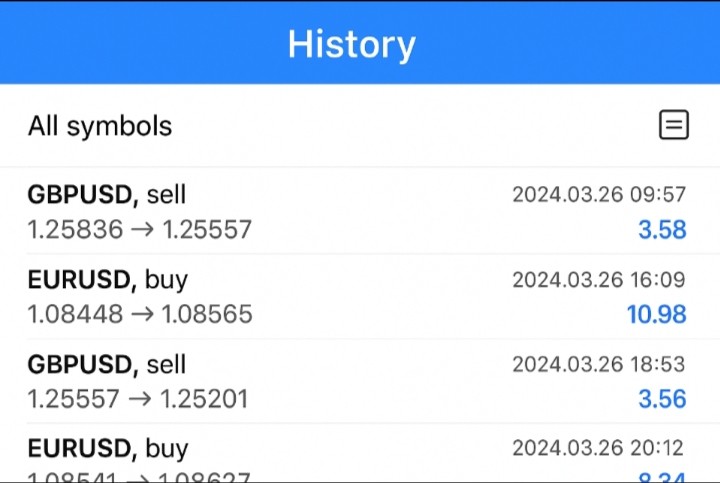
Task: Click the partially visible price range at bottom
Action: coord(138,478)
